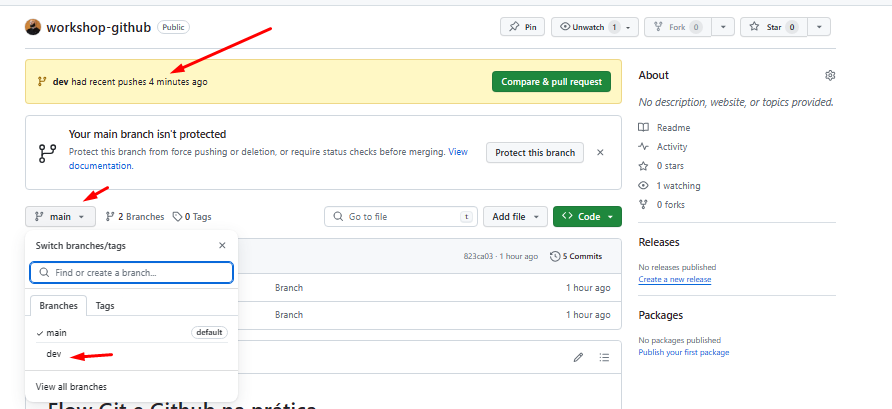The image size is (892, 409).
Task: Click the Find or create a branch field
Action: pyautogui.click(x=131, y=273)
